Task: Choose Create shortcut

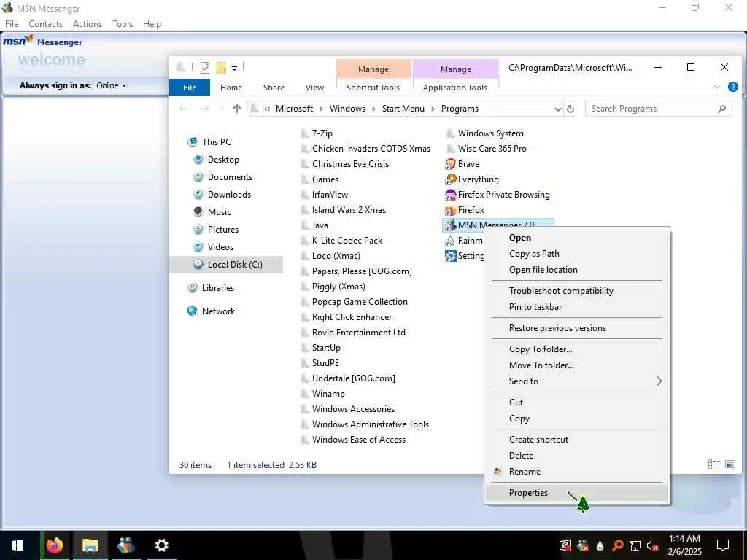Action: [576, 440]
